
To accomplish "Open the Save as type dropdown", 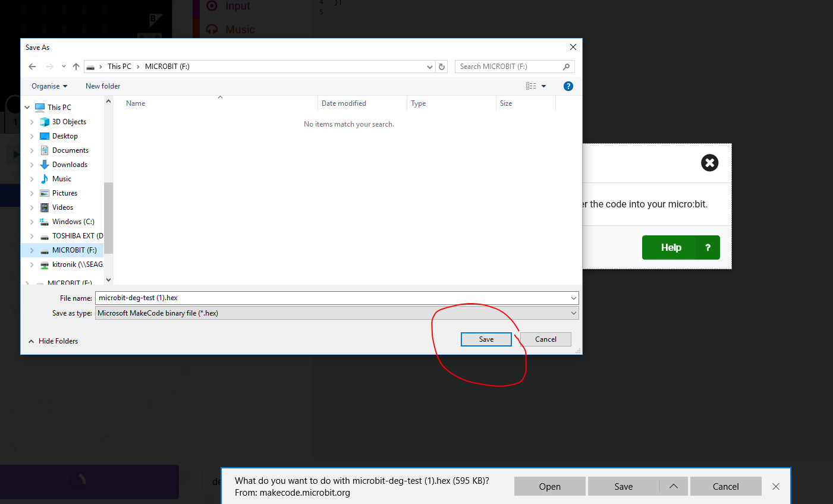I will pos(573,313).
